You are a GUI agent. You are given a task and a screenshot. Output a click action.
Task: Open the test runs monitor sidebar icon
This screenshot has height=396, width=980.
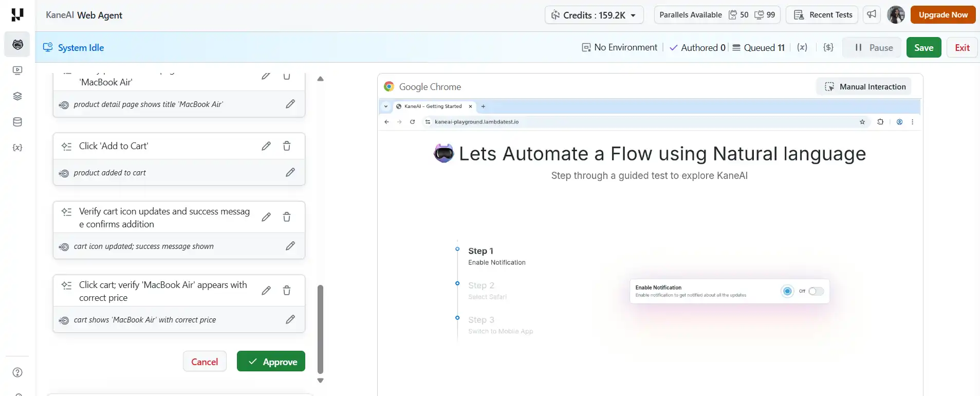[17, 70]
